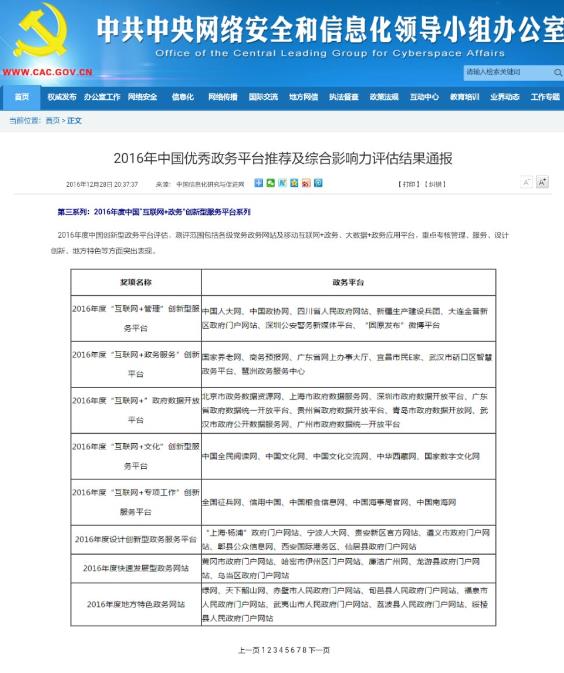
Task: Open the 网络传播 menu item
Action: 223,97
